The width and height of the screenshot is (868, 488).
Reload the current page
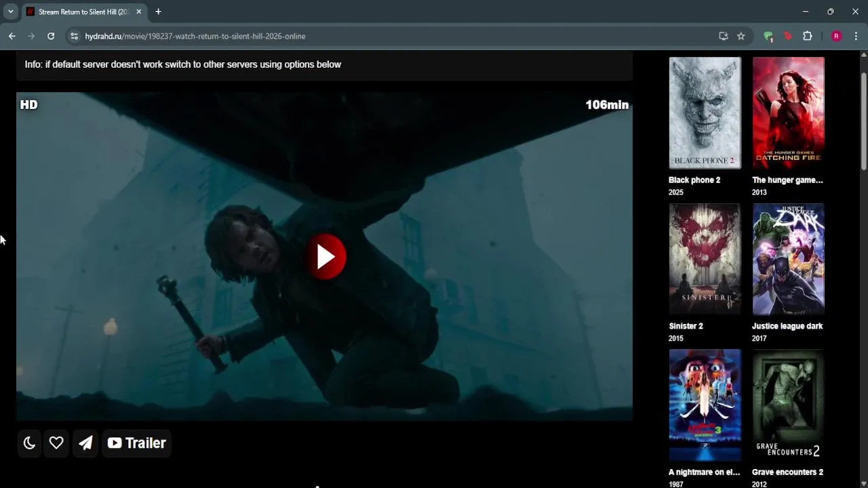click(x=51, y=36)
